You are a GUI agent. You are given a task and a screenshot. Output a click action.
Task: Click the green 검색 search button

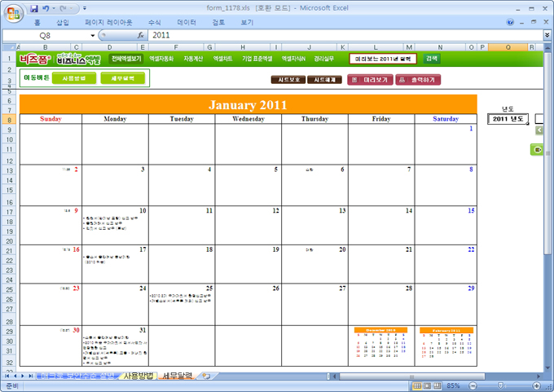(432, 59)
